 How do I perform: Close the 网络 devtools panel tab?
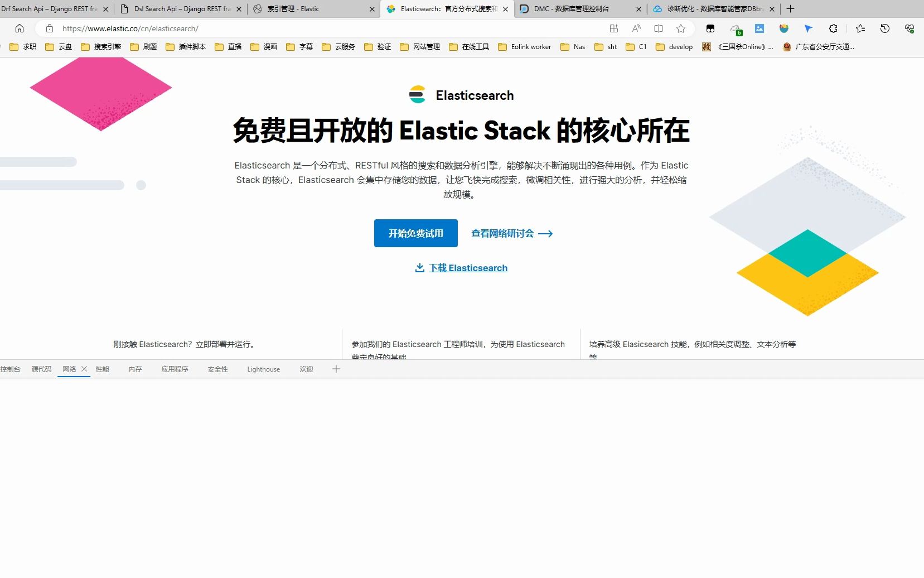coord(84,369)
